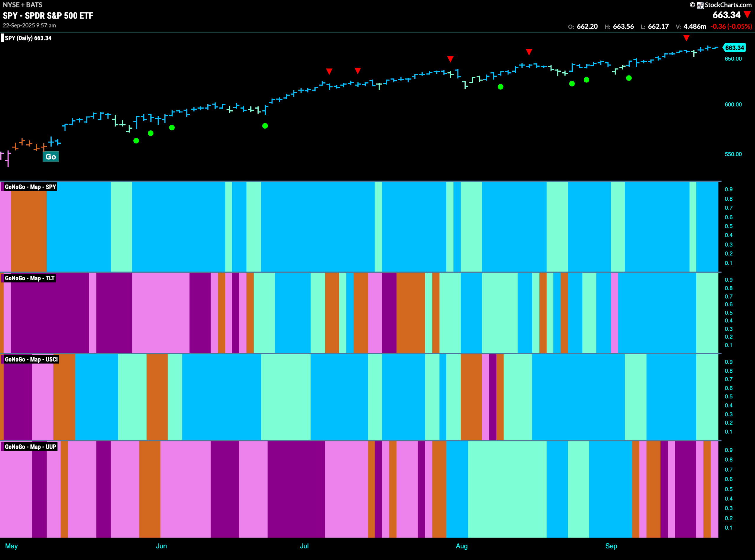Click the green dot marker below late-June price bars
The image size is (755, 560).
[265, 126]
